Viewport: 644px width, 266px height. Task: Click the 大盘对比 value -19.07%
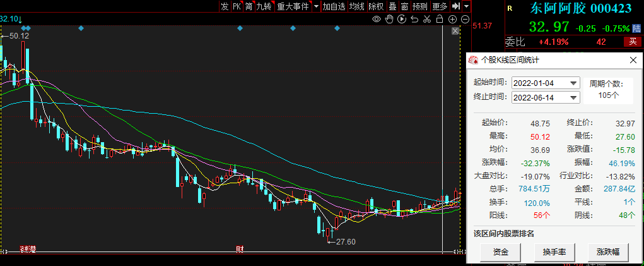coord(535,176)
